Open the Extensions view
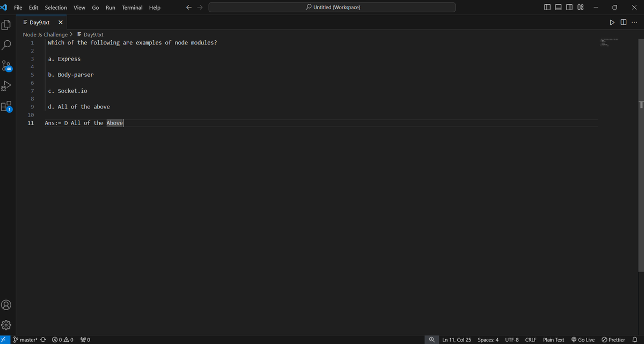The width and height of the screenshot is (644, 344). point(6,106)
